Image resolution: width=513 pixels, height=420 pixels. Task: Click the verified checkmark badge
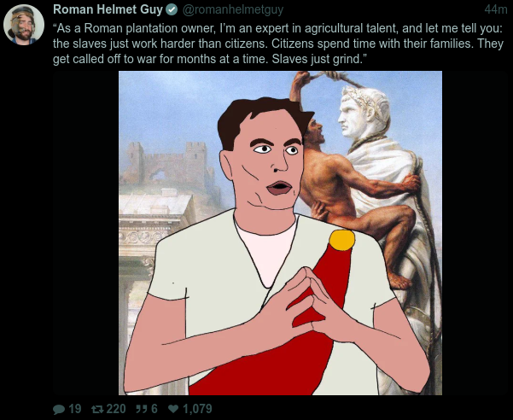172,10
